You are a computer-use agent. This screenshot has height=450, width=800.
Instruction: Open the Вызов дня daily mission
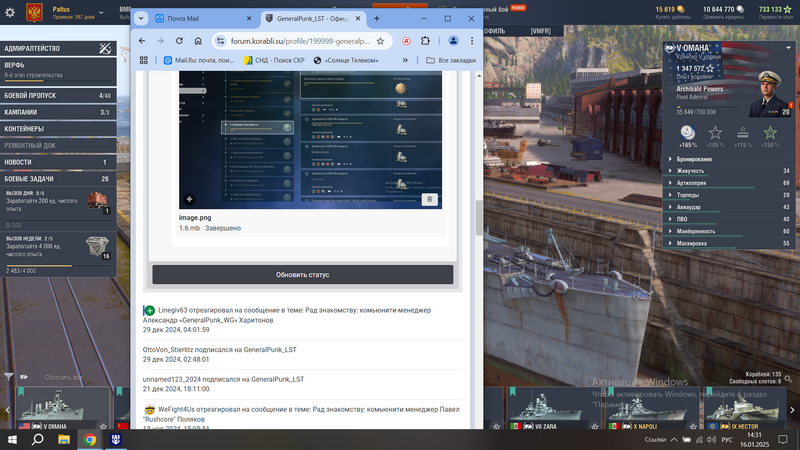click(58, 209)
